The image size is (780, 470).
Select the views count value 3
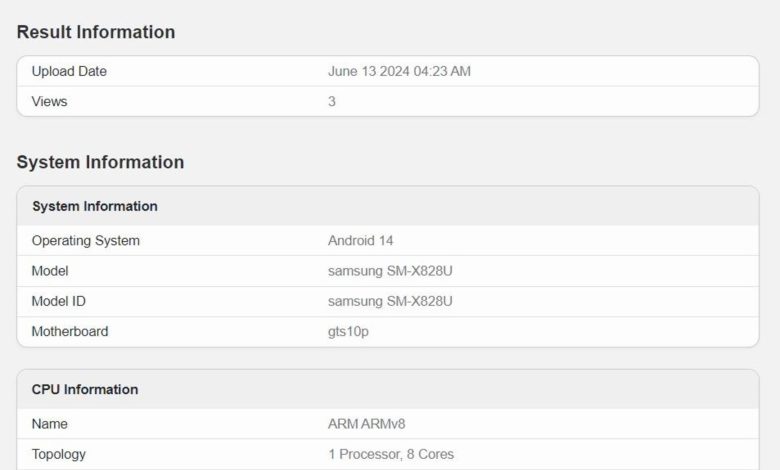[332, 101]
